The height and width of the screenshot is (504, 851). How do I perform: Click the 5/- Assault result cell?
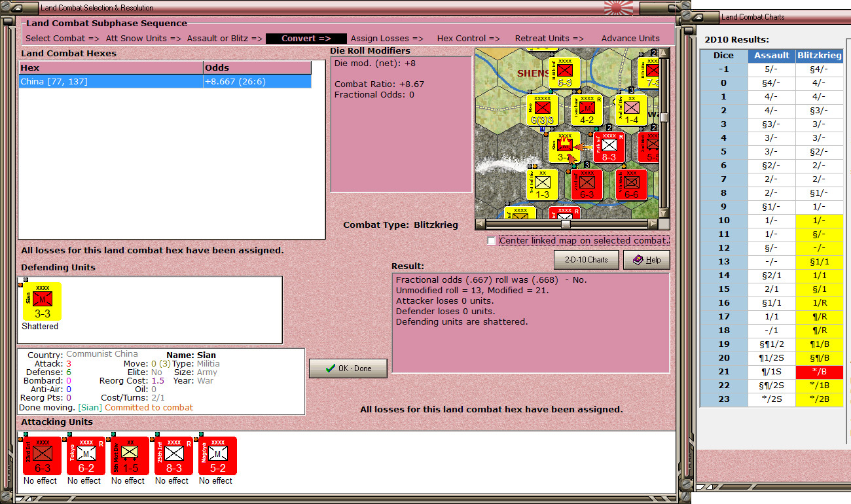(x=772, y=69)
